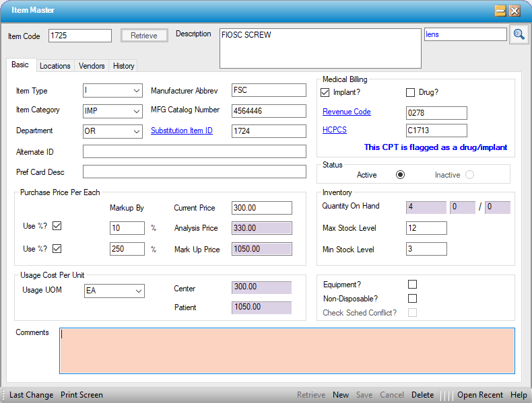Open the Item Category dropdown
The width and height of the screenshot is (532, 403).
(x=137, y=111)
